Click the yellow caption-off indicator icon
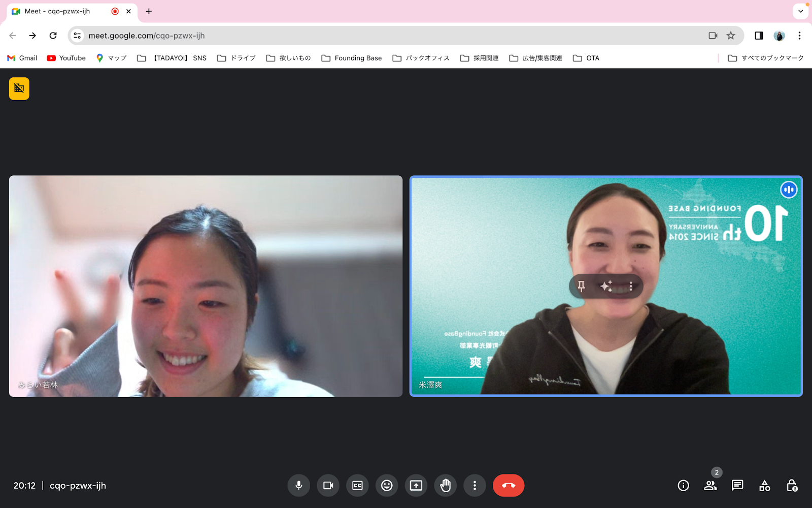The height and width of the screenshot is (508, 812). (x=19, y=88)
